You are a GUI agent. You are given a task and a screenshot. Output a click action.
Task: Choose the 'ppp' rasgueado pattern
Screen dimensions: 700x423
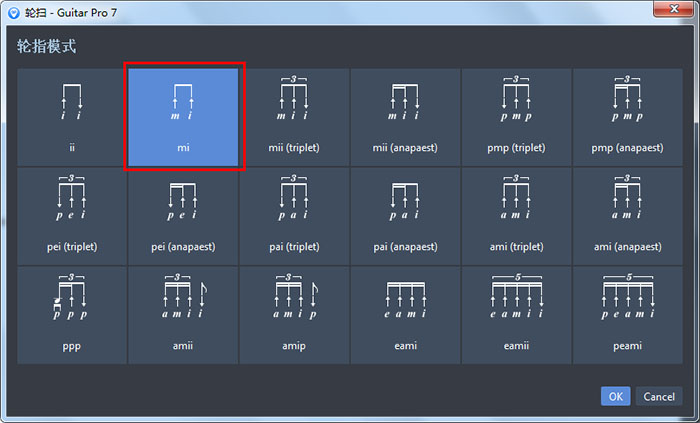(x=72, y=315)
